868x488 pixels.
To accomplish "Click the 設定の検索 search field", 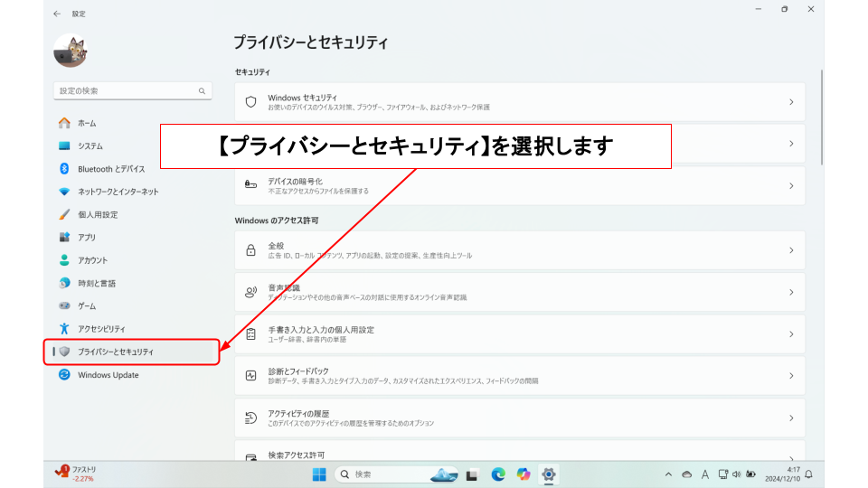I will 127,91.
